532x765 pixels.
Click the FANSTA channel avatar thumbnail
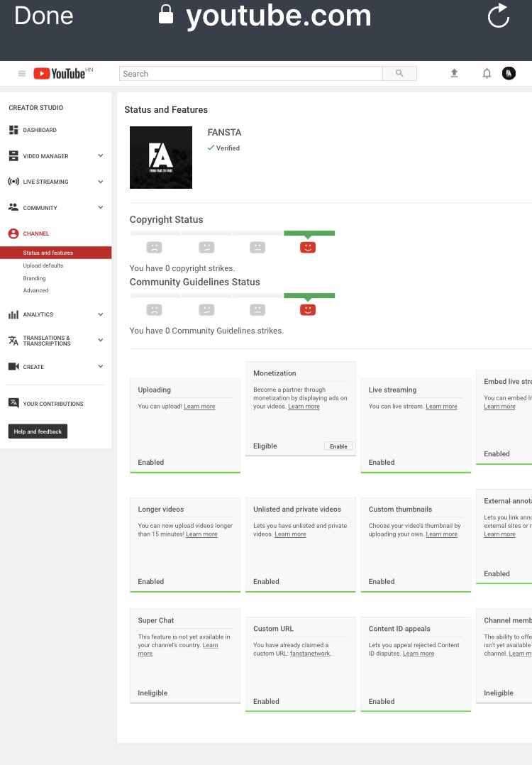pos(161,158)
